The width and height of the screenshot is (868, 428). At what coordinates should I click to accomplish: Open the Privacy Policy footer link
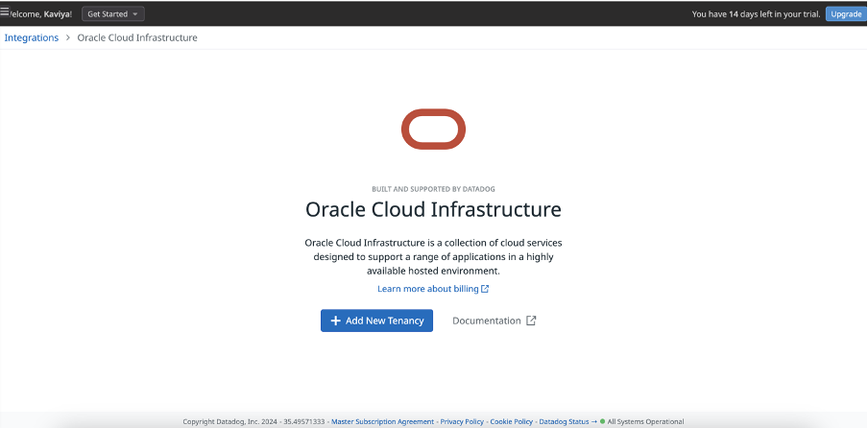tap(462, 421)
